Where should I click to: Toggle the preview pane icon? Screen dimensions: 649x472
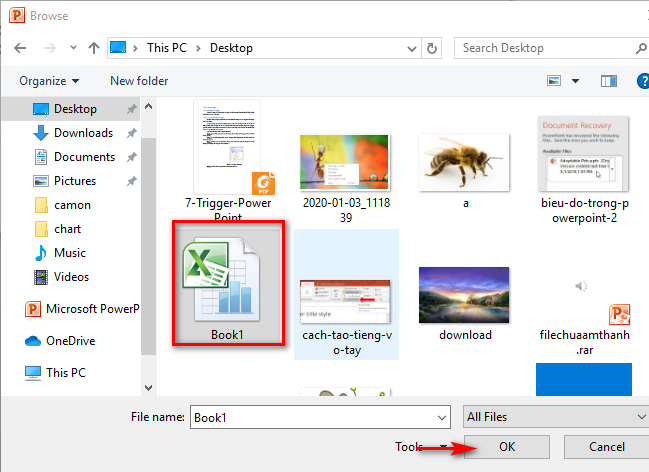pos(608,81)
